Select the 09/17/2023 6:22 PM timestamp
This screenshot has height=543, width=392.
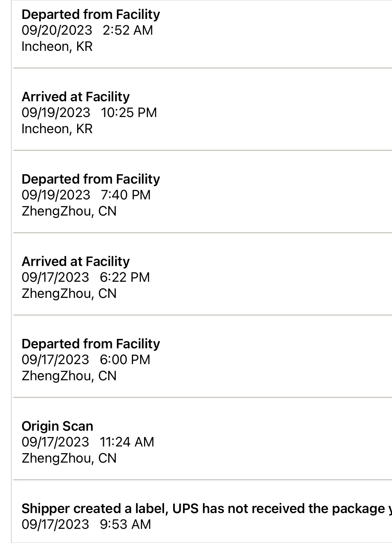coord(85,277)
